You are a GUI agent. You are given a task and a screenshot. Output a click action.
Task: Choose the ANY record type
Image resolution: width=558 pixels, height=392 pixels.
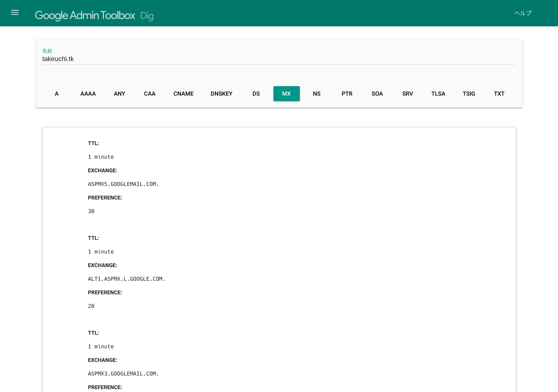119,94
